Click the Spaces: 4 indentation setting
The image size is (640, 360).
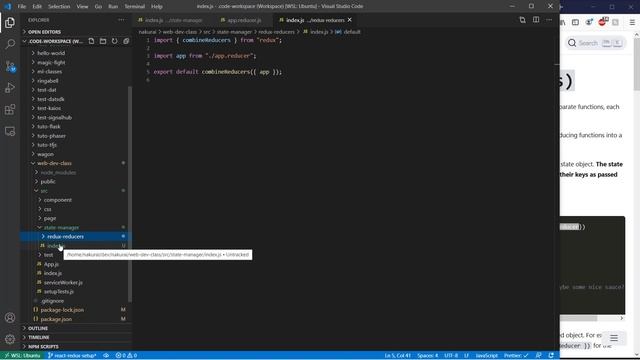click(428, 356)
